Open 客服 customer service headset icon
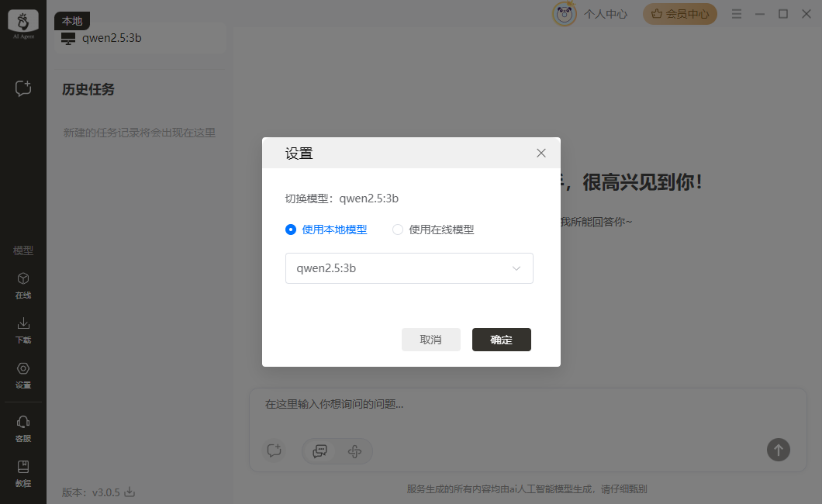This screenshot has height=504, width=822. click(x=23, y=427)
